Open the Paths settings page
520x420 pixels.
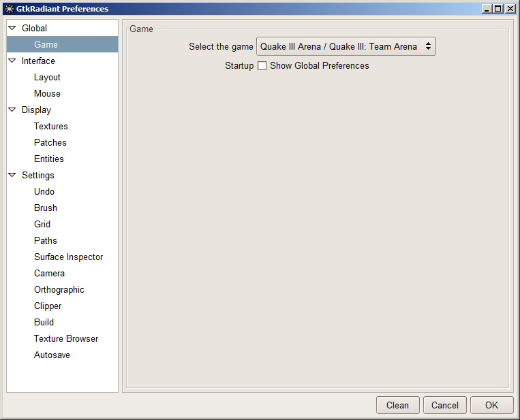click(x=46, y=240)
